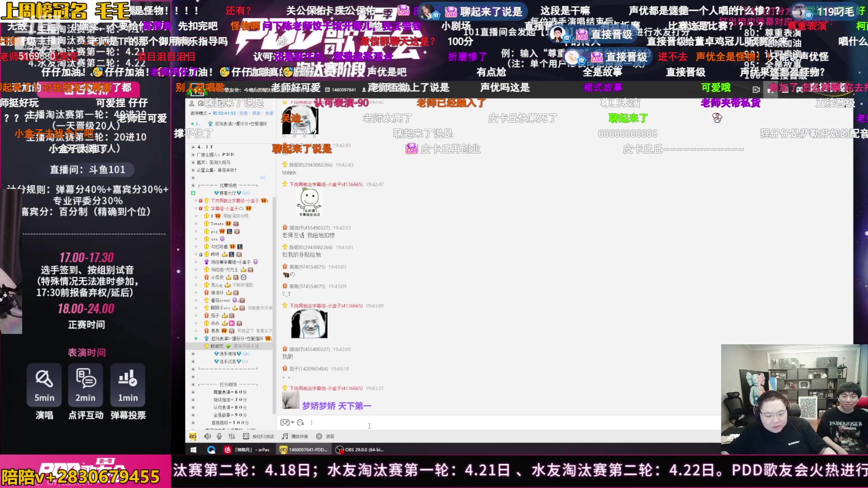Screen dimensions: 868x488
Task: Expand the 选手候场 channel
Action: (231, 354)
